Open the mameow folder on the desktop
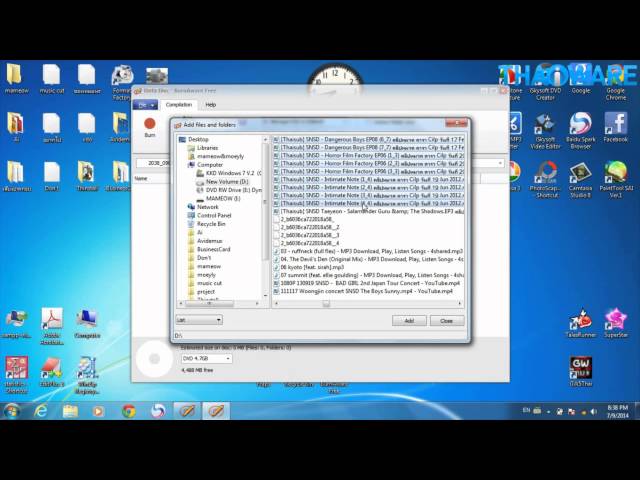 click(16, 79)
